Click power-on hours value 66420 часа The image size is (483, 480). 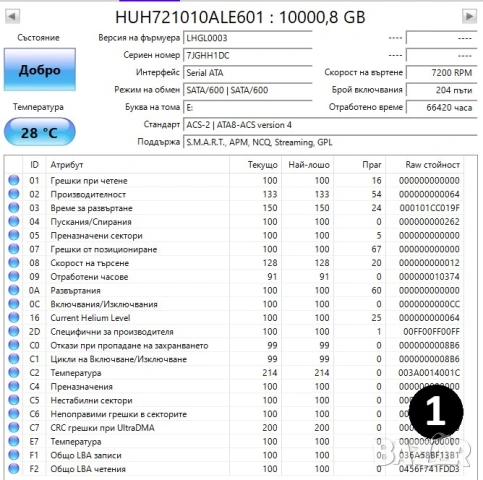tap(442, 107)
